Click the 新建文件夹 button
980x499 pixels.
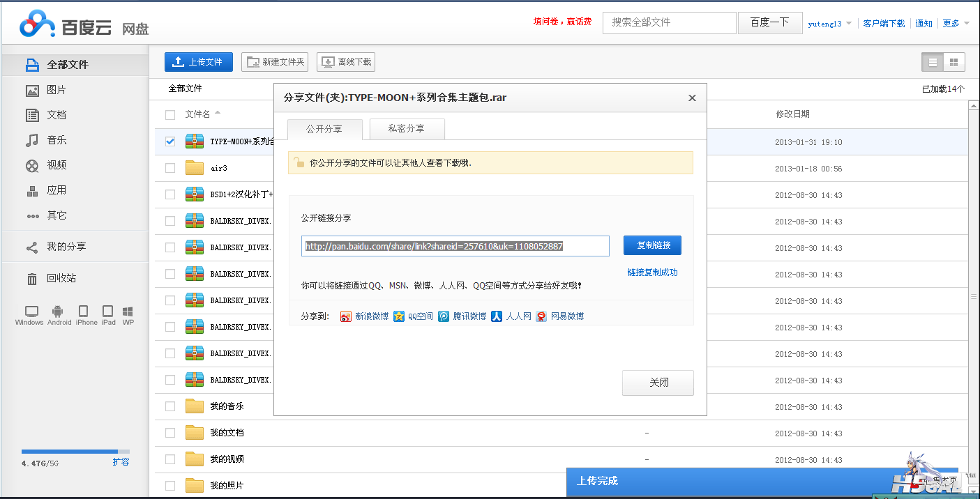275,62
